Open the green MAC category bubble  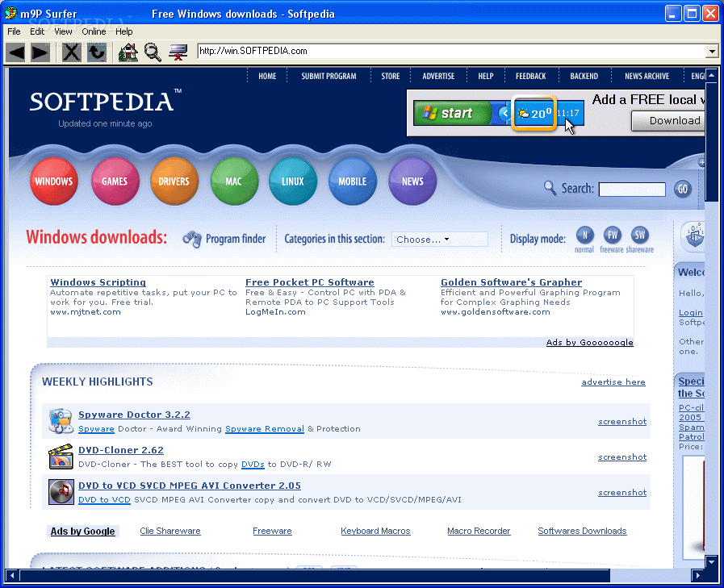[x=233, y=181]
